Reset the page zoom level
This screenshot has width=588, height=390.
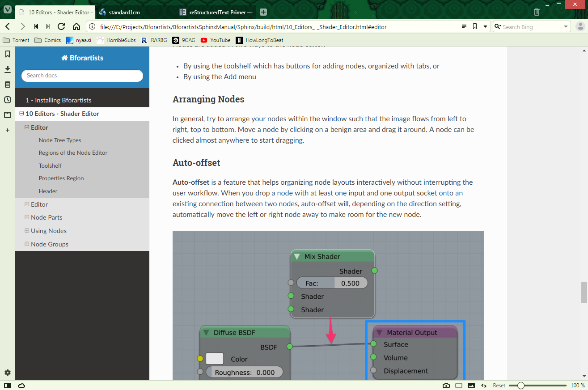499,386
